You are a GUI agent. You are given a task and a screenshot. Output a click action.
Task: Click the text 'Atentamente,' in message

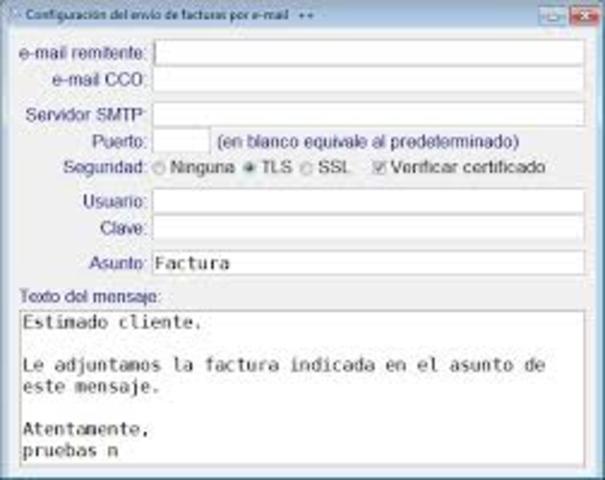86,429
